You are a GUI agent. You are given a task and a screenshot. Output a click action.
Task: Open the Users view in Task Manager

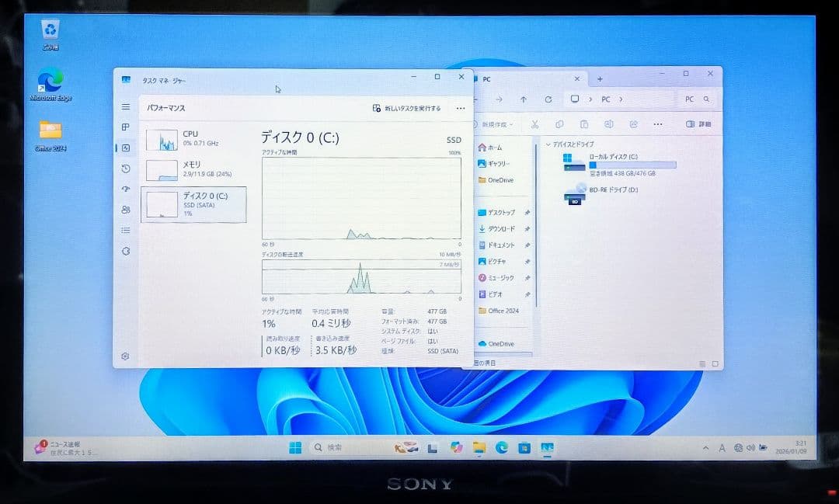click(x=125, y=210)
